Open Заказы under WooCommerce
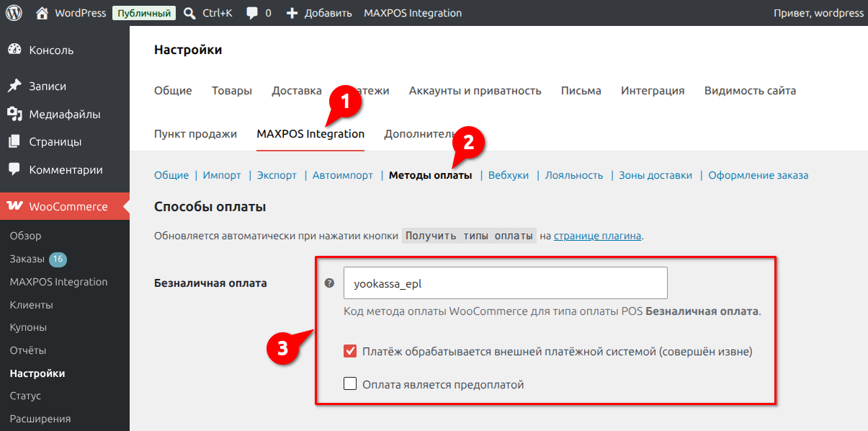 point(27,259)
